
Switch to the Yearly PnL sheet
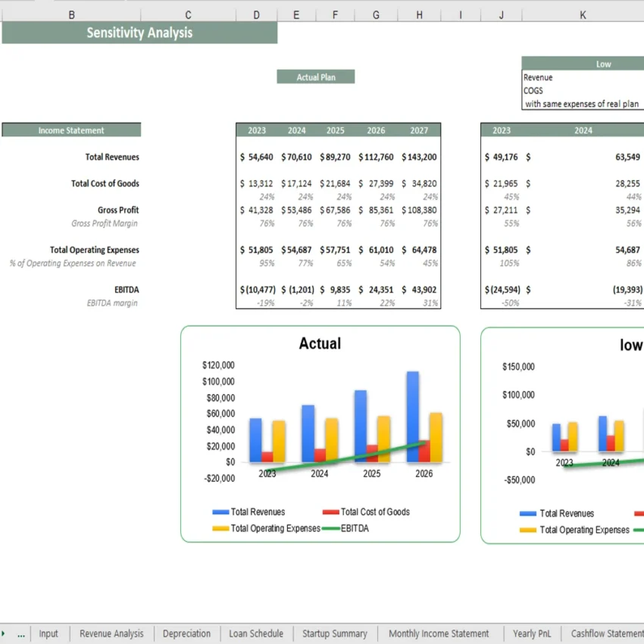point(531,633)
